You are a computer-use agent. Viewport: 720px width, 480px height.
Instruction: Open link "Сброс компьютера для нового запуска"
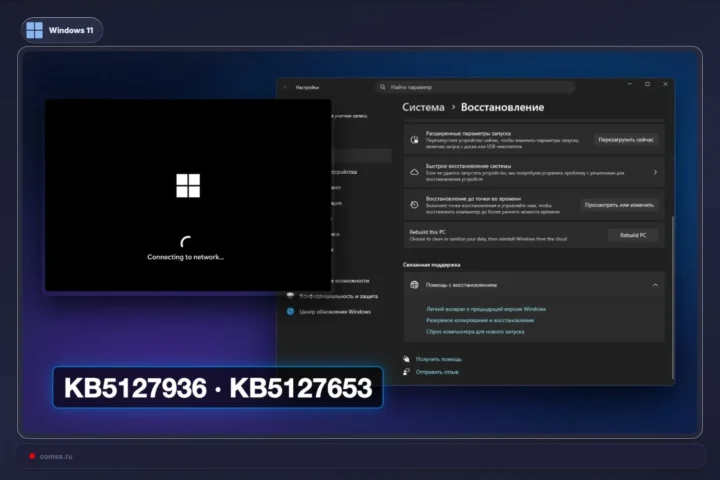click(475, 332)
